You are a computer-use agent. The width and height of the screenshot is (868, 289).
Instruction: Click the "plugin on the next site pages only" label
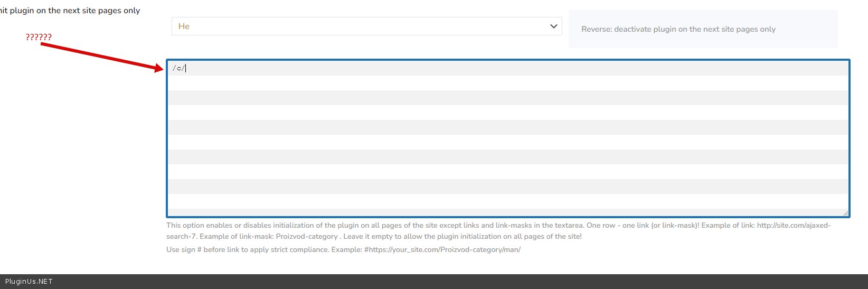coord(74,11)
